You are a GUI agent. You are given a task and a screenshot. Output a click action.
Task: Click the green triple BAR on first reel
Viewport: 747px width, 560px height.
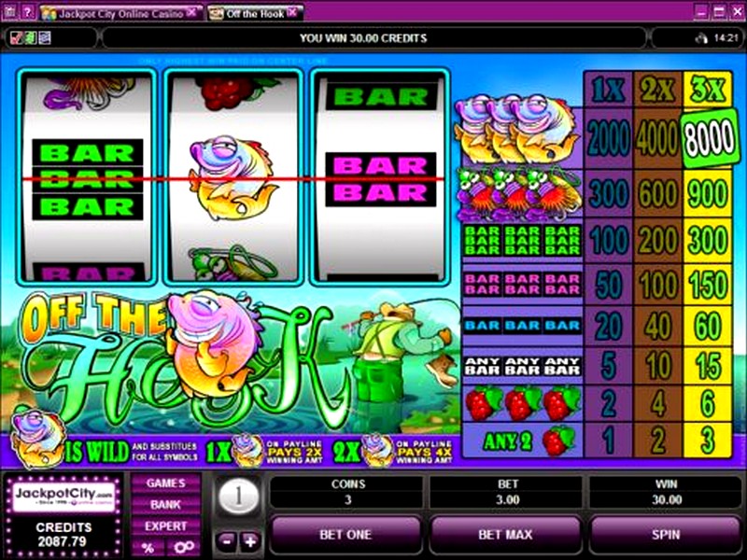tap(88, 179)
